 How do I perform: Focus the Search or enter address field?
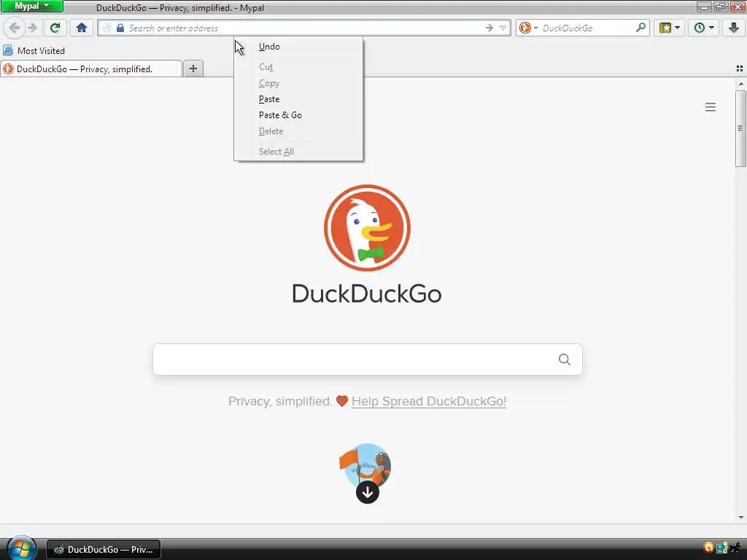coord(305,28)
